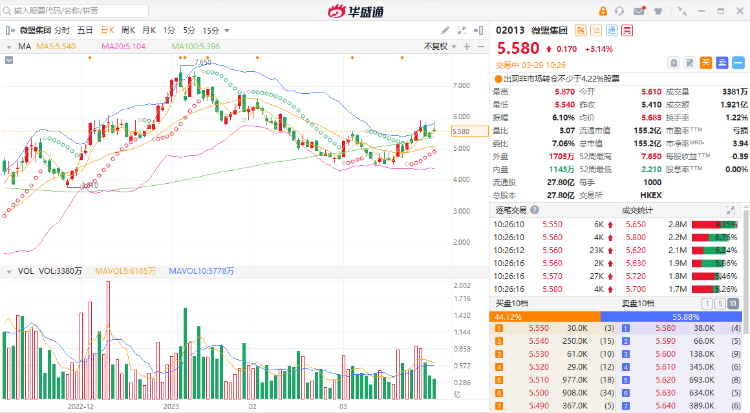The height and width of the screenshot is (413, 750).
Task: Show 5 order book levels
Action: (720, 302)
